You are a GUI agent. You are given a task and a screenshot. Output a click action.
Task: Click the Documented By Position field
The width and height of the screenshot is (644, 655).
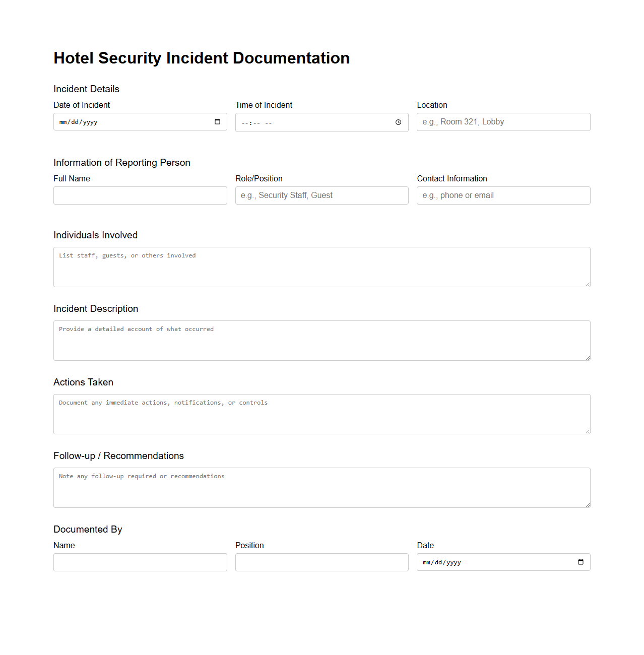coord(321,562)
